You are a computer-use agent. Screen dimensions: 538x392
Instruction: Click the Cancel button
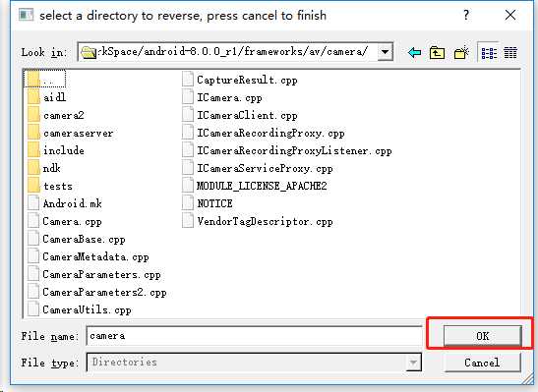pyautogui.click(x=482, y=363)
